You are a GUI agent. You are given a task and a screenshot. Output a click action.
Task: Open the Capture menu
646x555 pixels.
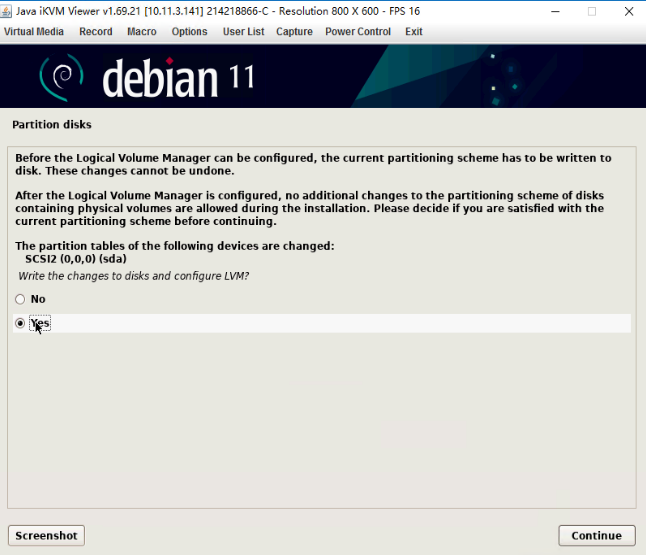(294, 32)
